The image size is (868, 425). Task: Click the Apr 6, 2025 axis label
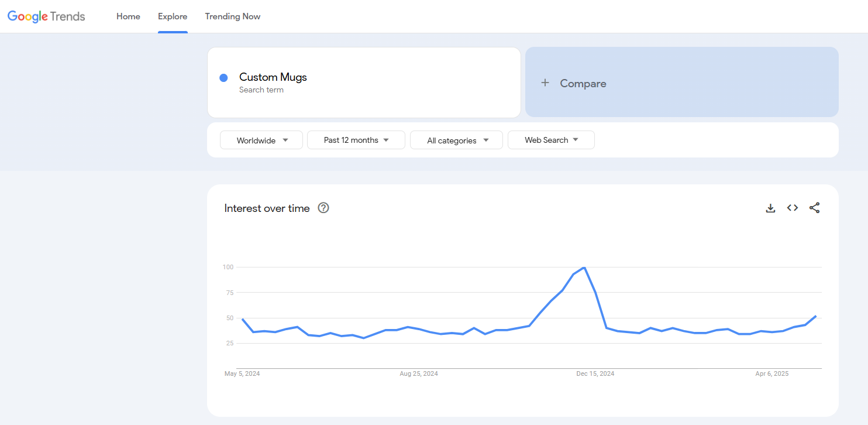(x=772, y=373)
